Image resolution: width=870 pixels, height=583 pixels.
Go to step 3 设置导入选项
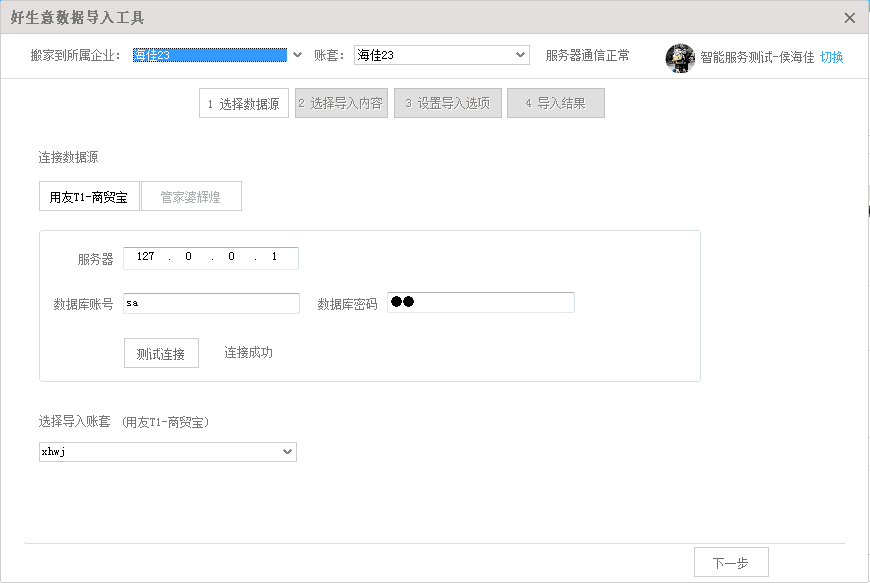448,103
